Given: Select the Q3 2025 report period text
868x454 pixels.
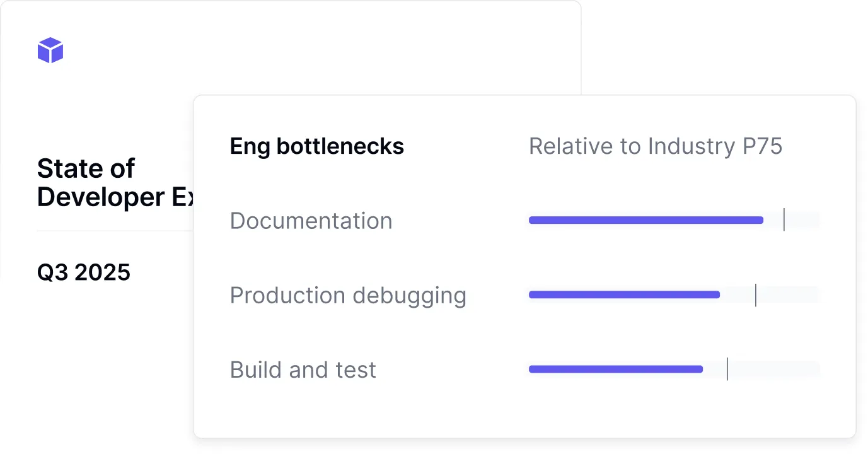Looking at the screenshot, I should 84,272.
